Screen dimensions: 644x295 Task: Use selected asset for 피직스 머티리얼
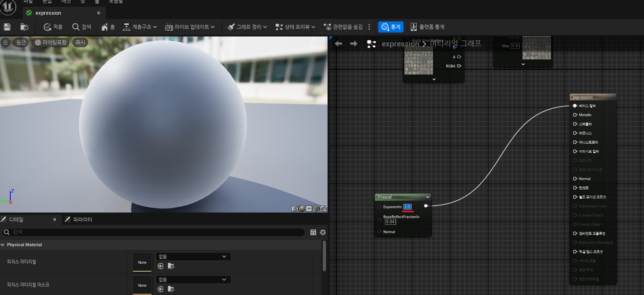point(161,266)
